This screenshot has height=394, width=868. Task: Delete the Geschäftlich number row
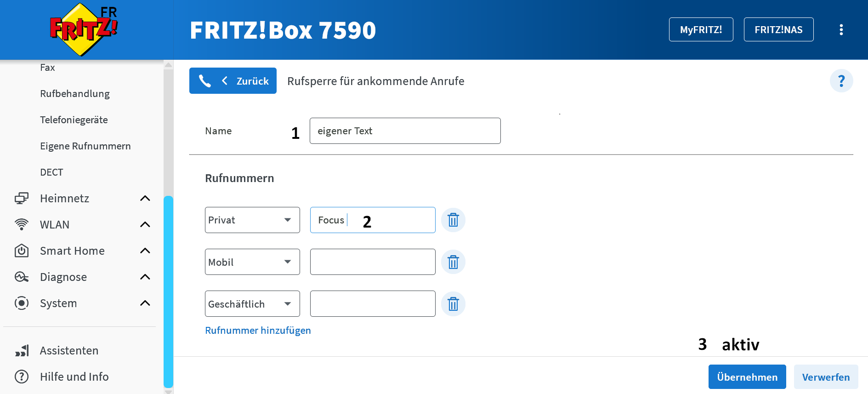(453, 304)
